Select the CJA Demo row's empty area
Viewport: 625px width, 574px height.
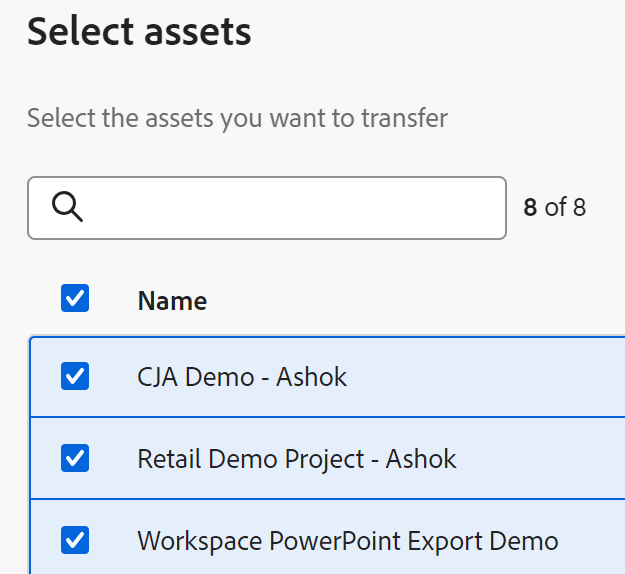point(500,377)
